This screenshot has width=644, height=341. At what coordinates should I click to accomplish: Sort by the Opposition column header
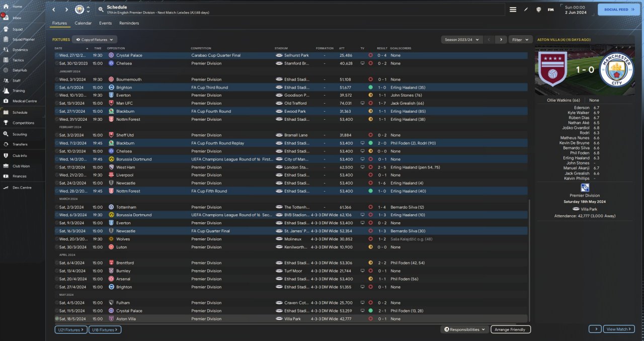(116, 48)
